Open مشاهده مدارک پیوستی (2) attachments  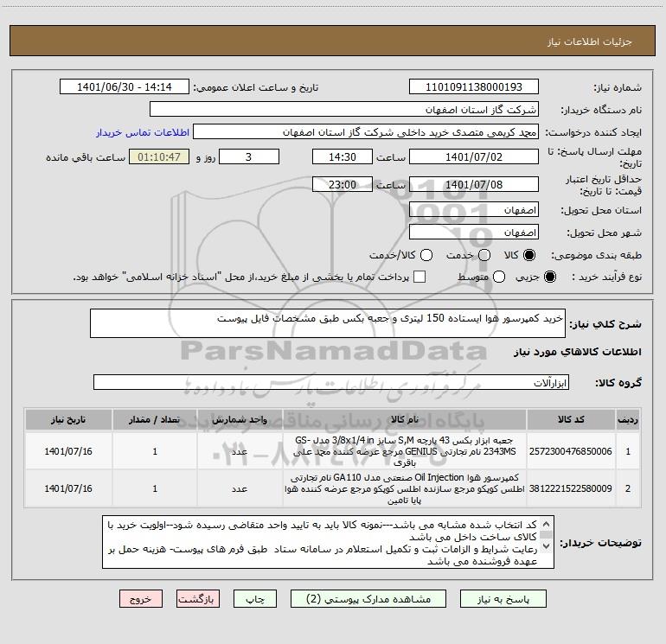click(x=368, y=598)
